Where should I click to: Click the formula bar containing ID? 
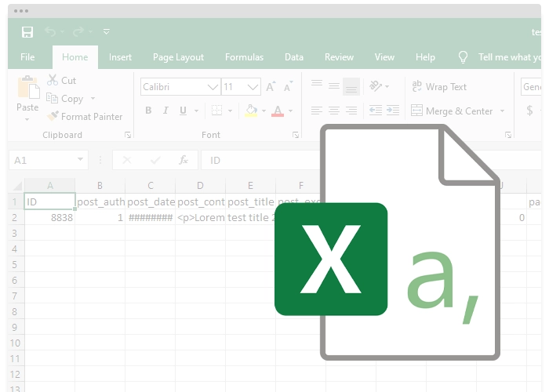click(x=259, y=160)
